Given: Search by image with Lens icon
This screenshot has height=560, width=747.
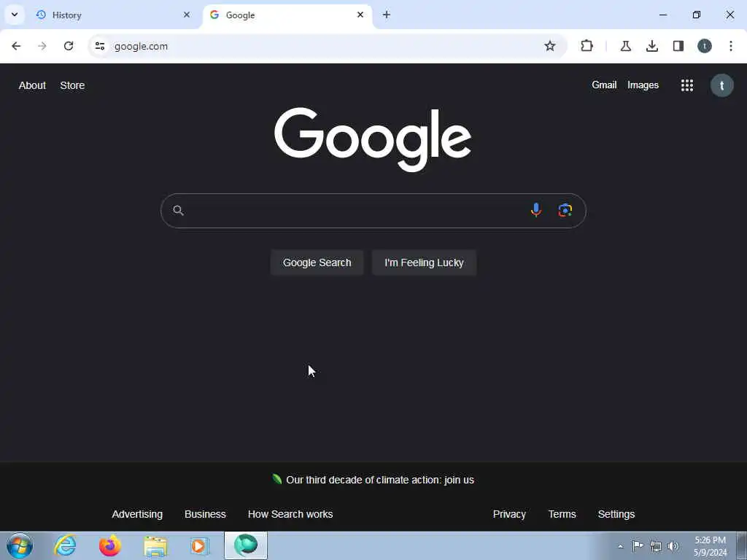Looking at the screenshot, I should click(x=565, y=210).
